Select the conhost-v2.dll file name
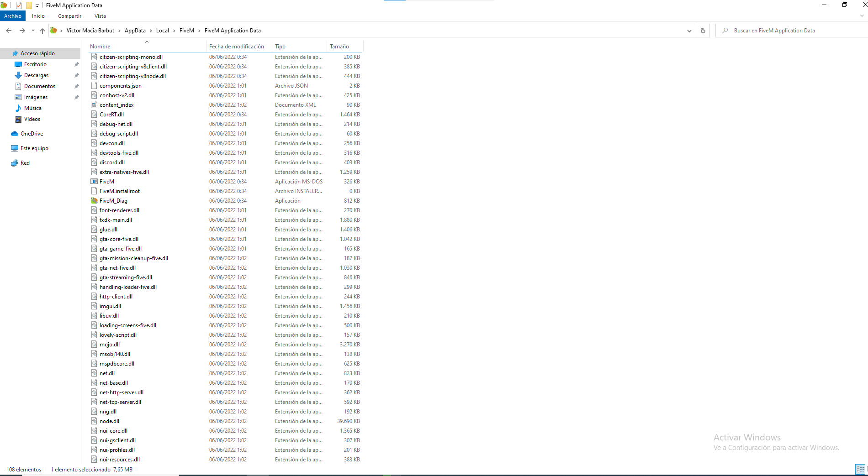The image size is (868, 476). point(117,95)
